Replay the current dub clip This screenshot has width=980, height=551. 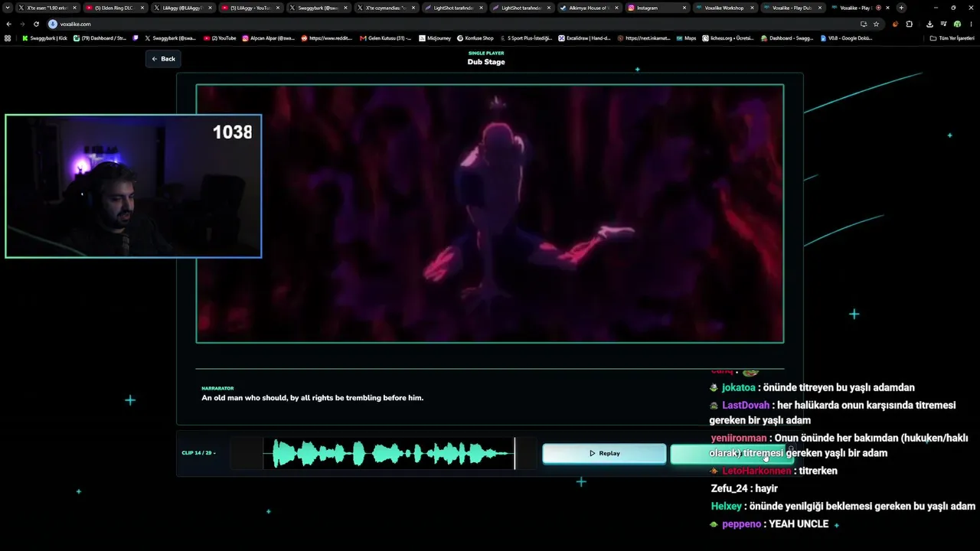[x=604, y=454]
